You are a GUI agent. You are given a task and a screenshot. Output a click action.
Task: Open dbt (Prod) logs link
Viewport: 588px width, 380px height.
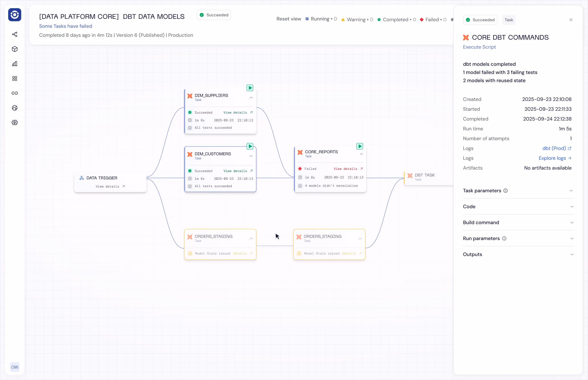pyautogui.click(x=556, y=148)
